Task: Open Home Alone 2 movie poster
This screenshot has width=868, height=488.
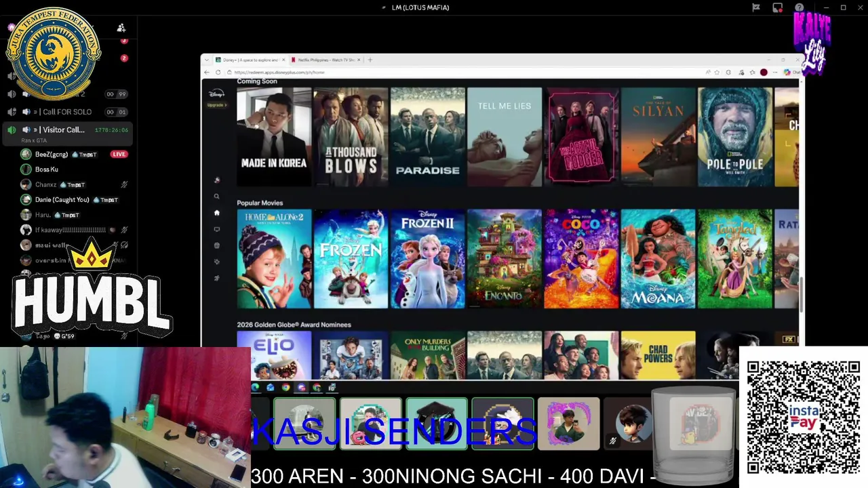Action: click(274, 258)
